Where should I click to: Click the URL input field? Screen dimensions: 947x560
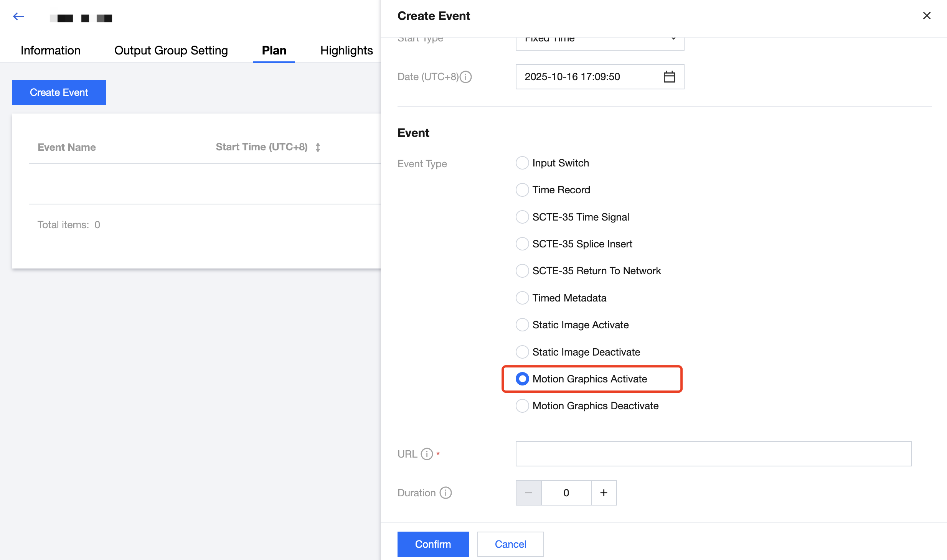[713, 454]
